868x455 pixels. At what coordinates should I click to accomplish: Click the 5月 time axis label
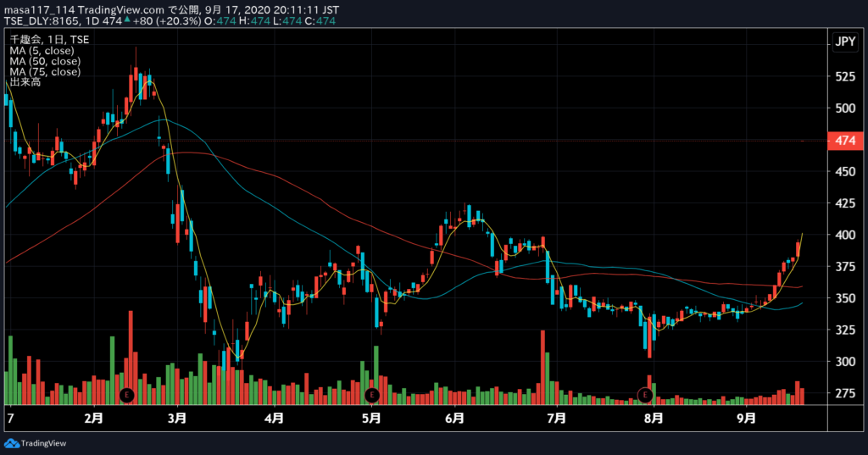coord(371,418)
